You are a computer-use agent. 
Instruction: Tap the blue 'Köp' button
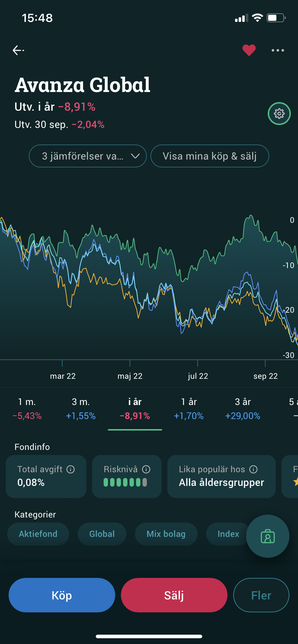point(62,595)
